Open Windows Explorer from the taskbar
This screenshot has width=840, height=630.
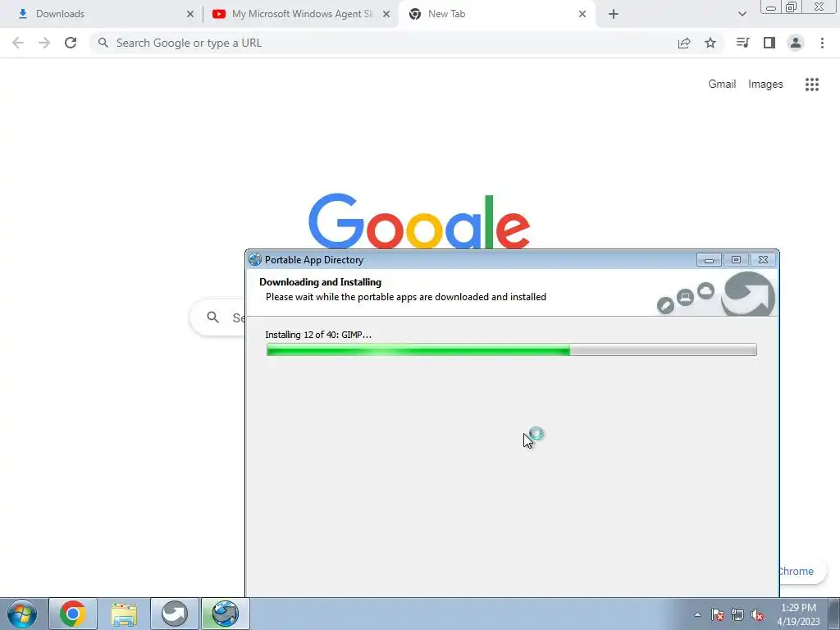(124, 614)
